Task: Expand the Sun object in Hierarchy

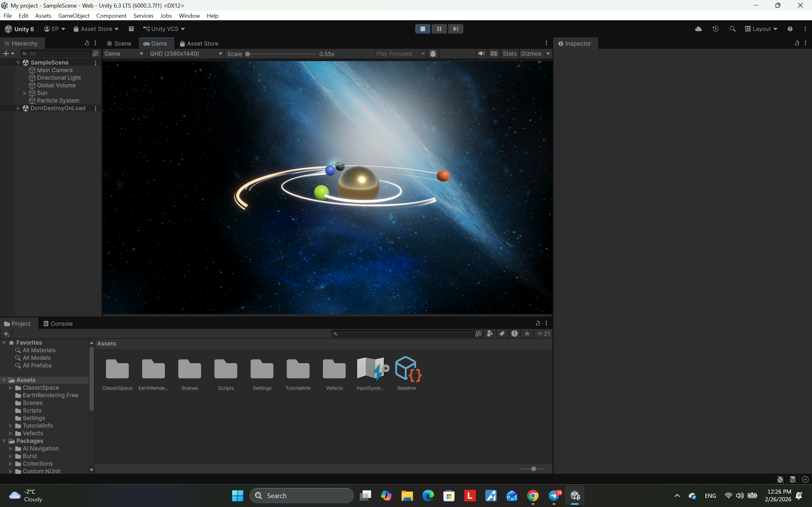Action: [25, 93]
